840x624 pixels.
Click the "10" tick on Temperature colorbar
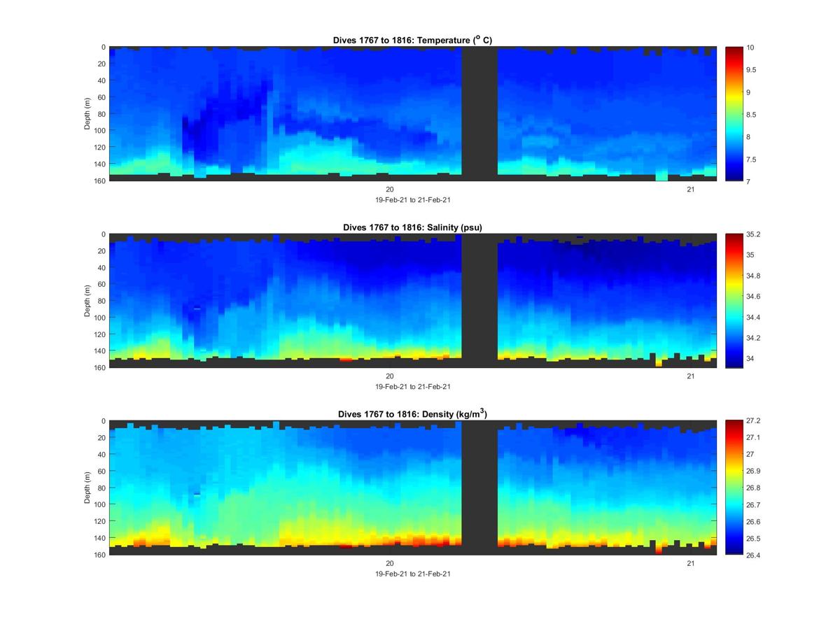tap(750, 48)
